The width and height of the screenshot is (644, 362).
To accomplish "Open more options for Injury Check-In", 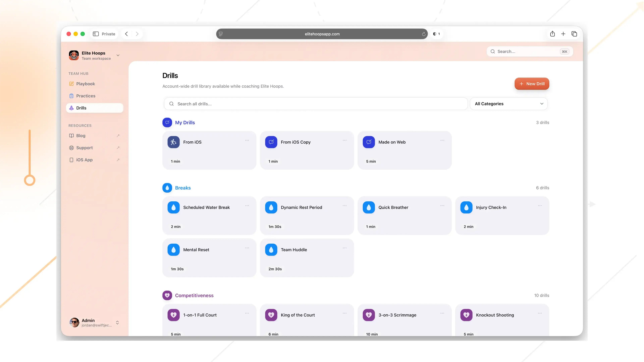I will point(540,205).
